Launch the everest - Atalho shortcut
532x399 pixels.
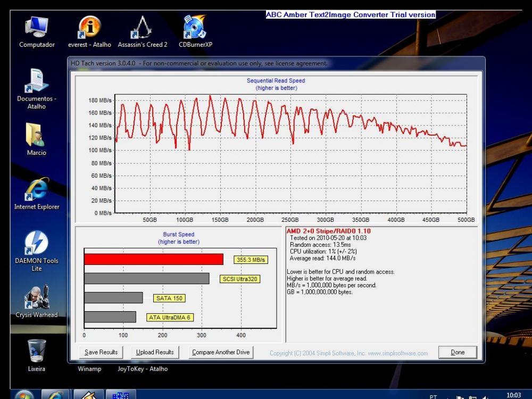pos(89,28)
